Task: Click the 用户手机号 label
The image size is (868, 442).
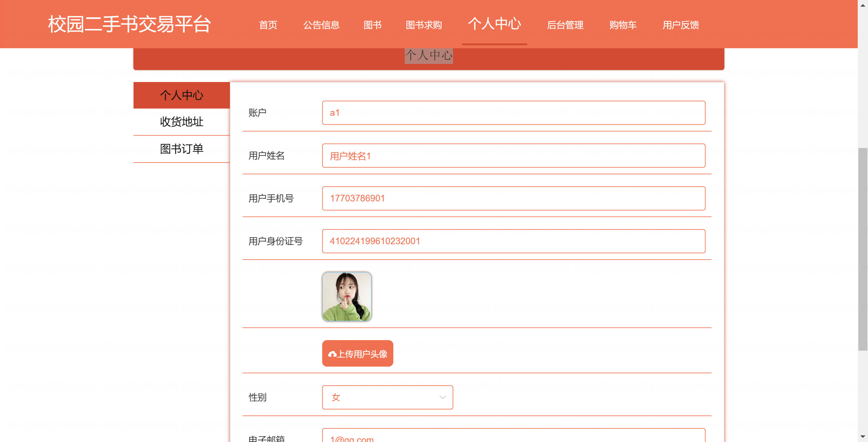Action: tap(271, 198)
